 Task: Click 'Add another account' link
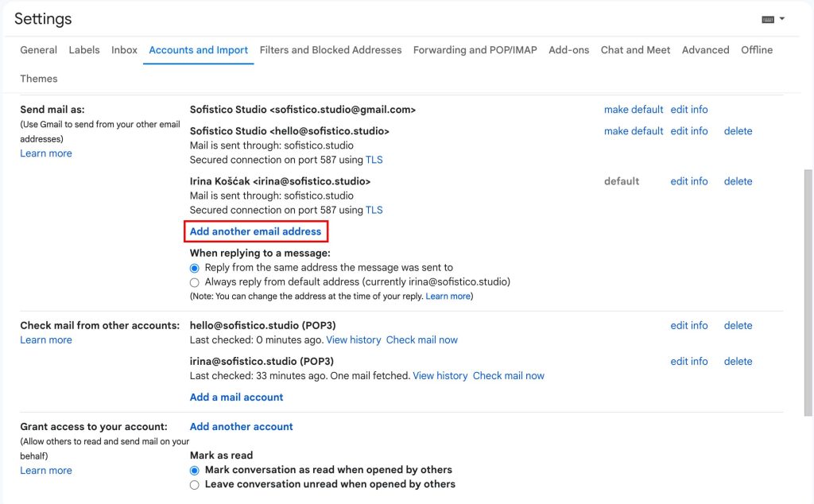pos(241,427)
